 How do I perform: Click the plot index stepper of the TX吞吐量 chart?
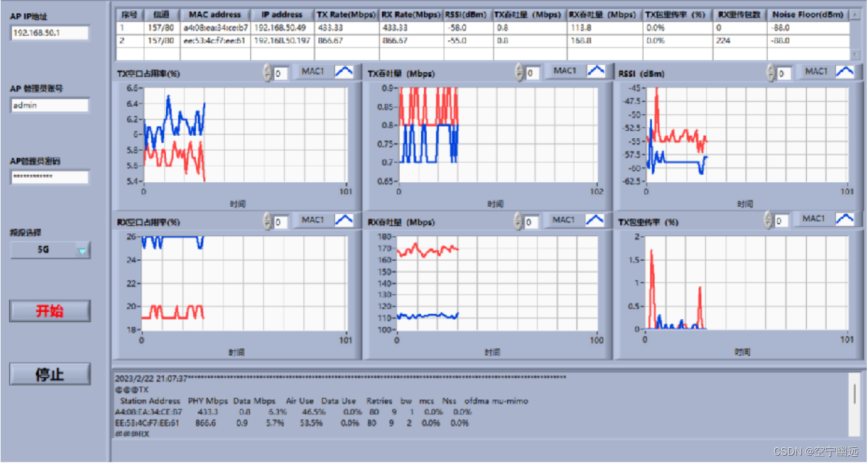(x=520, y=73)
